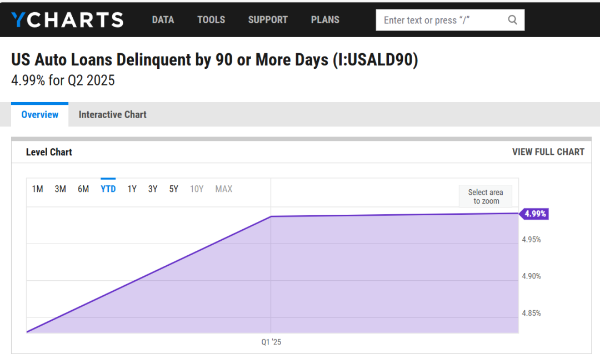
Task: Select the 3M time range
Action: pos(60,189)
